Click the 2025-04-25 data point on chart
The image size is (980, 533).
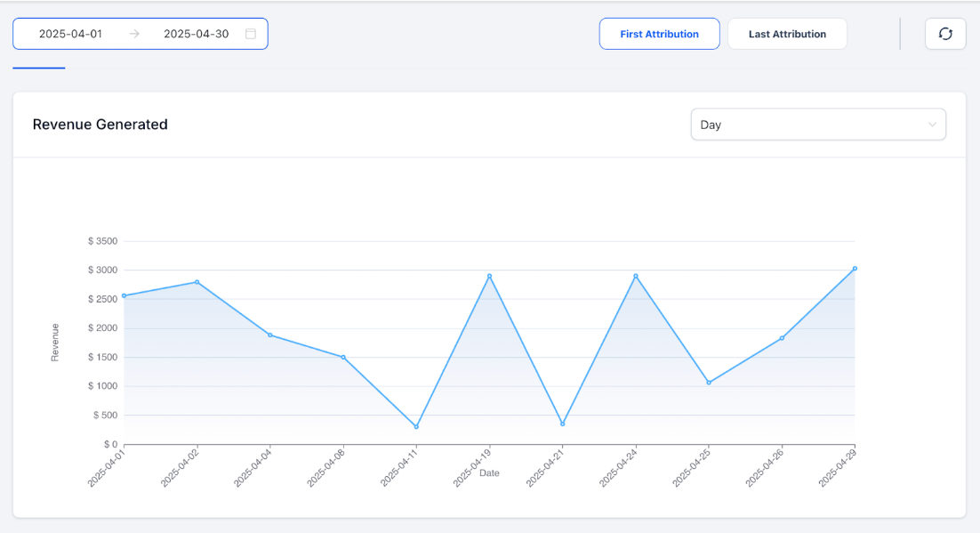pyautogui.click(x=709, y=383)
